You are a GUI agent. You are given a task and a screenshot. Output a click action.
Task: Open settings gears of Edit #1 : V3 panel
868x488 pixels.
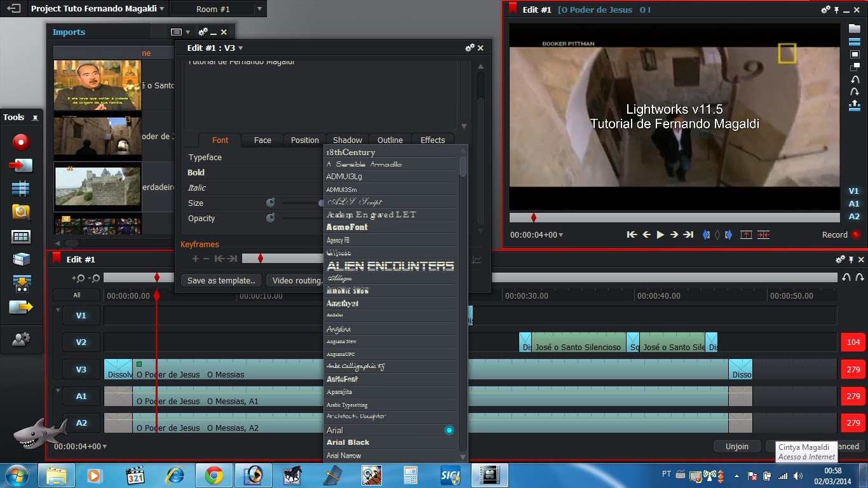(470, 48)
